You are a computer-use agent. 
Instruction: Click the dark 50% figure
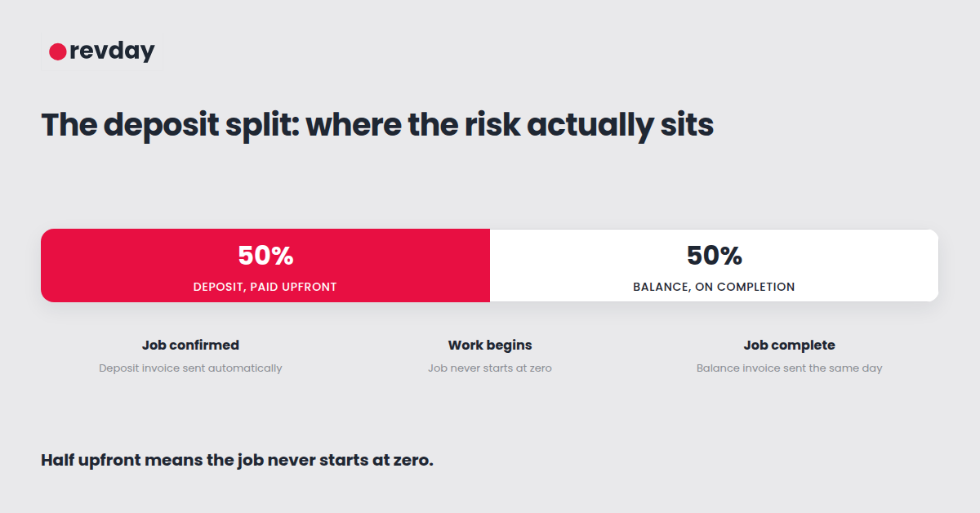click(715, 256)
